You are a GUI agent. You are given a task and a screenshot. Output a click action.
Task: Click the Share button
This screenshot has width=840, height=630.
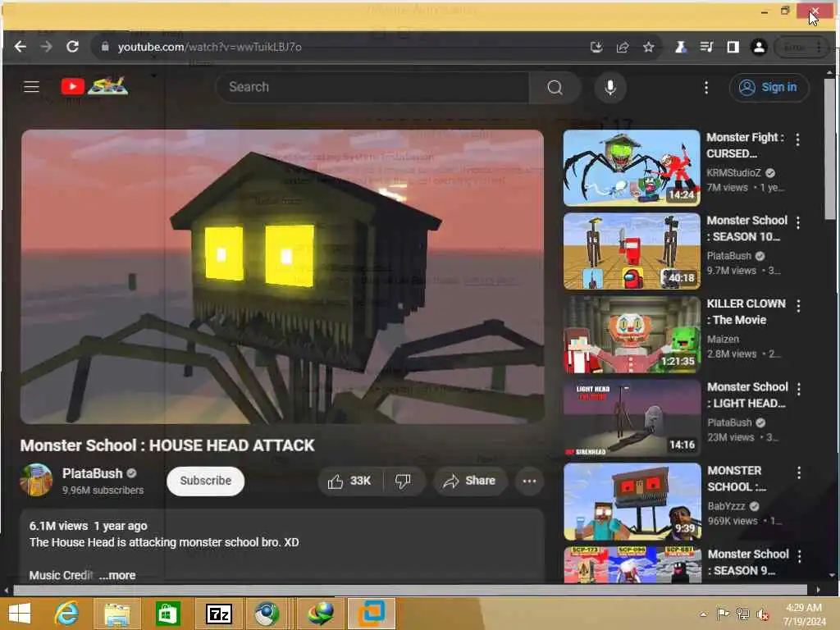[469, 481]
